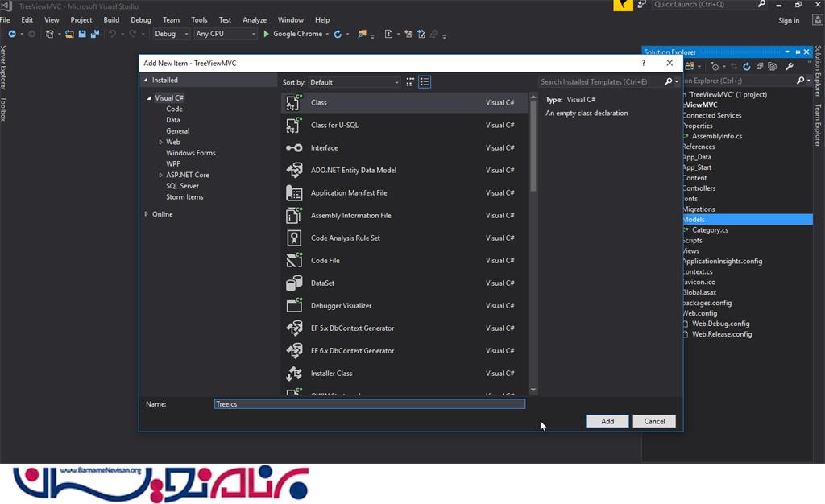Image resolution: width=825 pixels, height=504 pixels.
Task: Auto-hide Solution Explorer with the pin icon
Action: 797,52
